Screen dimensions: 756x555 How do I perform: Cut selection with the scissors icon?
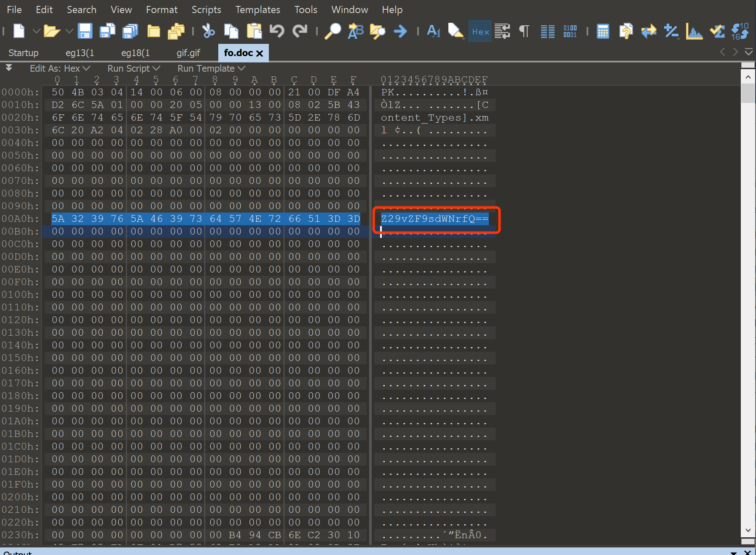tap(209, 31)
